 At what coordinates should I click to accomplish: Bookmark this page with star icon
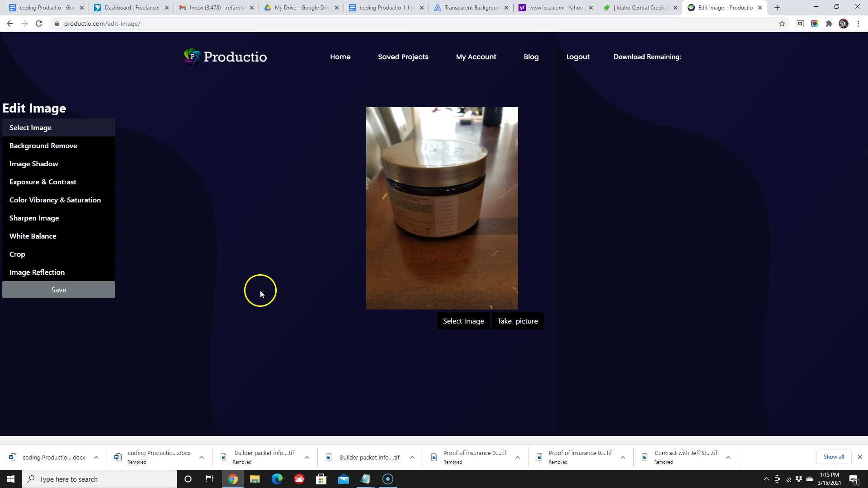782,23
